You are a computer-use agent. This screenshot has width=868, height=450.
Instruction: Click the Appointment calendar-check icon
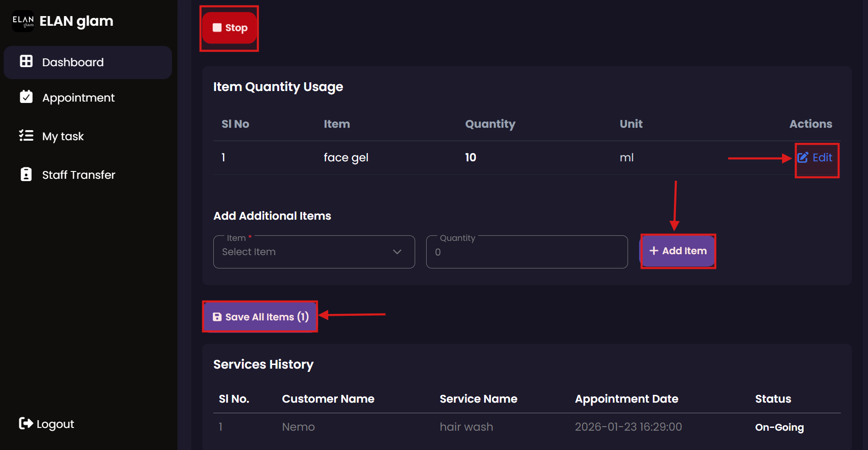[x=26, y=97]
